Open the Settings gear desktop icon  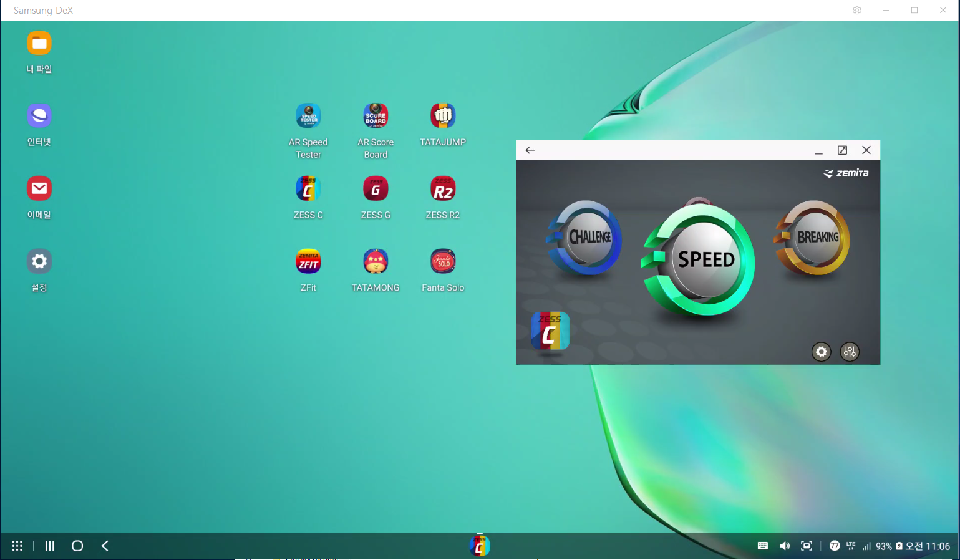coord(39,261)
